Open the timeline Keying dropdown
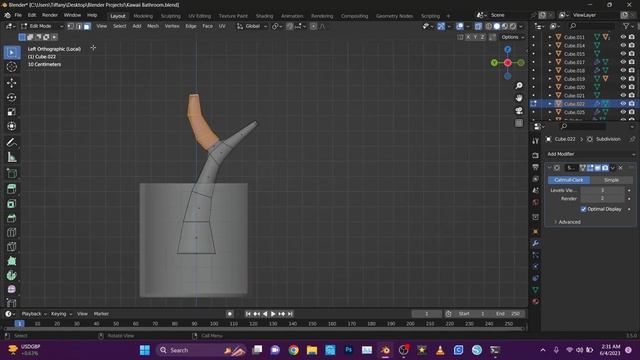Image resolution: width=640 pixels, height=360 pixels. pyautogui.click(x=61, y=314)
